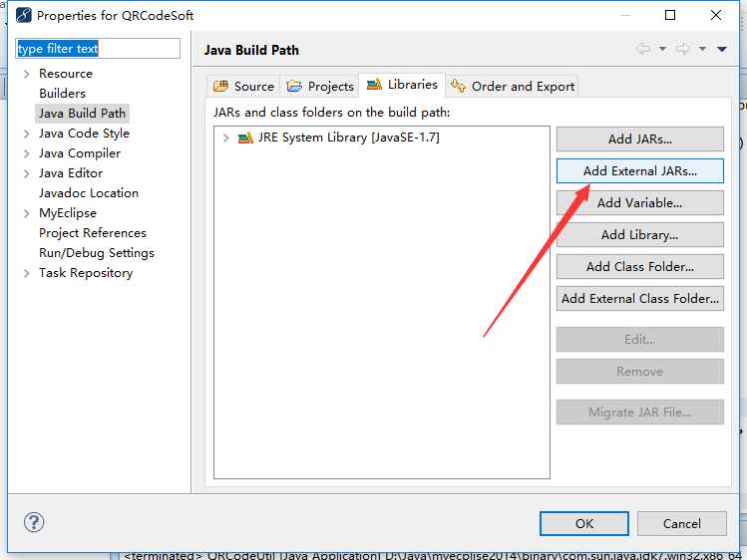
Task: Click the back navigation arrow icon
Action: pyautogui.click(x=643, y=49)
